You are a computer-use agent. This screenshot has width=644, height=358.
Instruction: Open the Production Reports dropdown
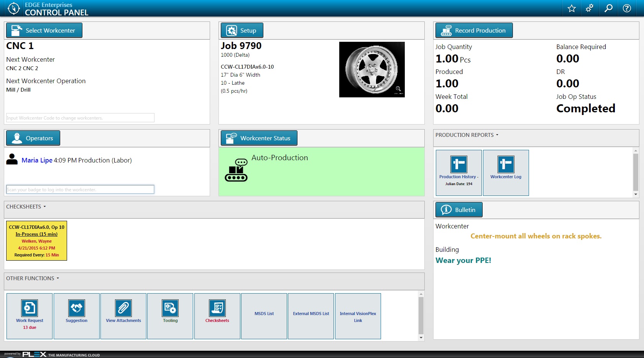coord(498,135)
